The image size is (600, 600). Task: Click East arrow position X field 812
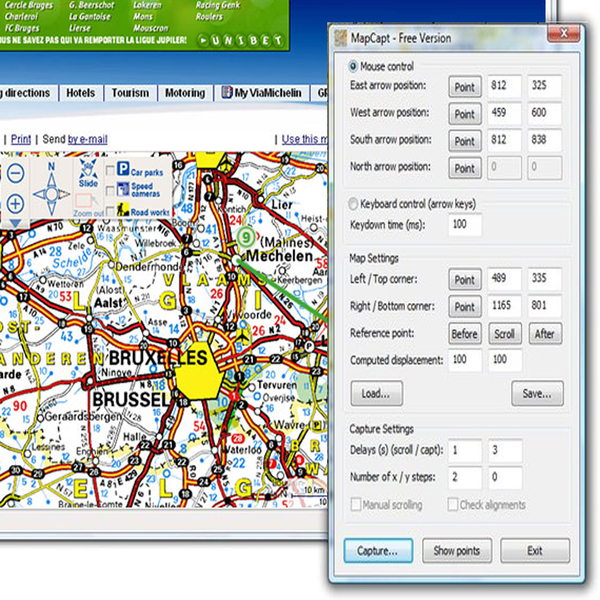[504, 86]
